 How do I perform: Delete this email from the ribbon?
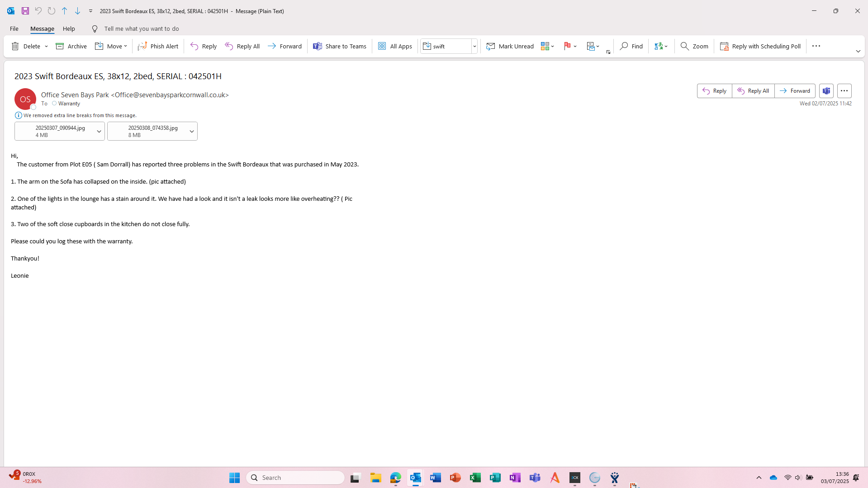coord(26,46)
